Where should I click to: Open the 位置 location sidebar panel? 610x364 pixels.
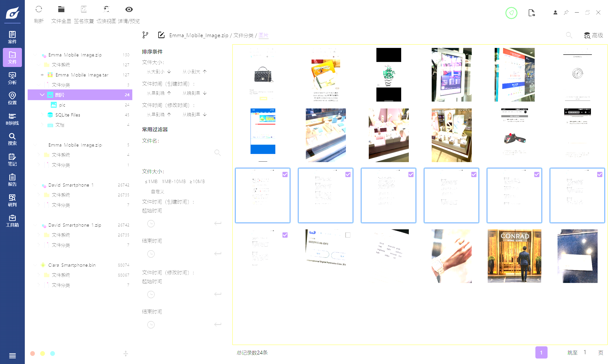click(12, 98)
